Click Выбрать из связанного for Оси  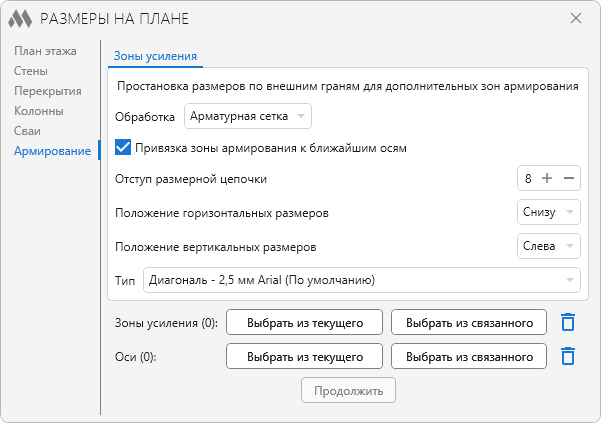click(469, 356)
